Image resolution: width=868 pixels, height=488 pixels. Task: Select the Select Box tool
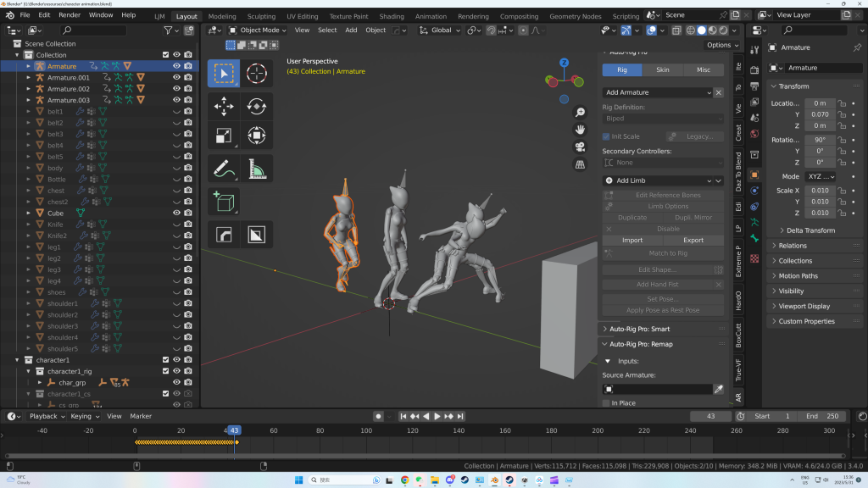[224, 74]
